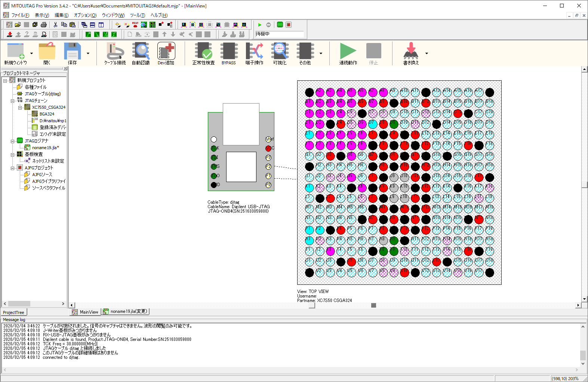Start 連続動作 continuous run
Image resolution: width=588 pixels, height=382 pixels.
348,53
